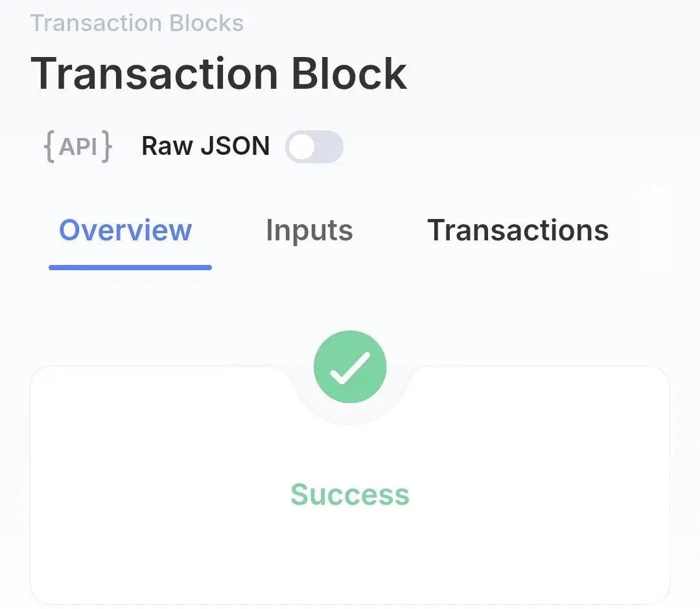The width and height of the screenshot is (700, 609).
Task: Switch to the Overview tab
Action: (x=126, y=230)
